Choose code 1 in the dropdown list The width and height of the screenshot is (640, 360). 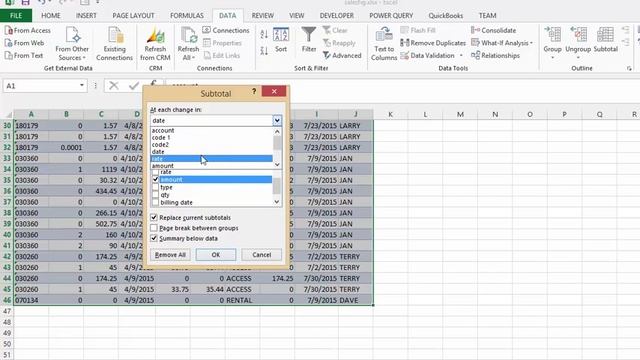click(211, 138)
